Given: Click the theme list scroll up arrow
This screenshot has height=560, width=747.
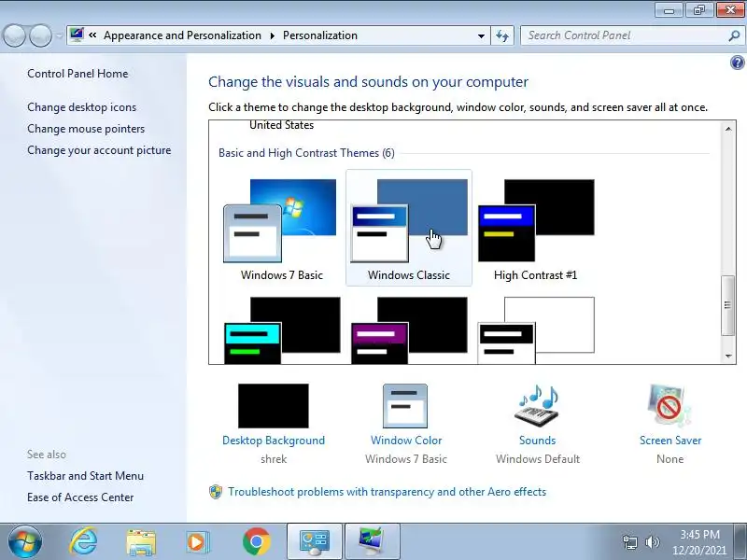Looking at the screenshot, I should pos(728,129).
